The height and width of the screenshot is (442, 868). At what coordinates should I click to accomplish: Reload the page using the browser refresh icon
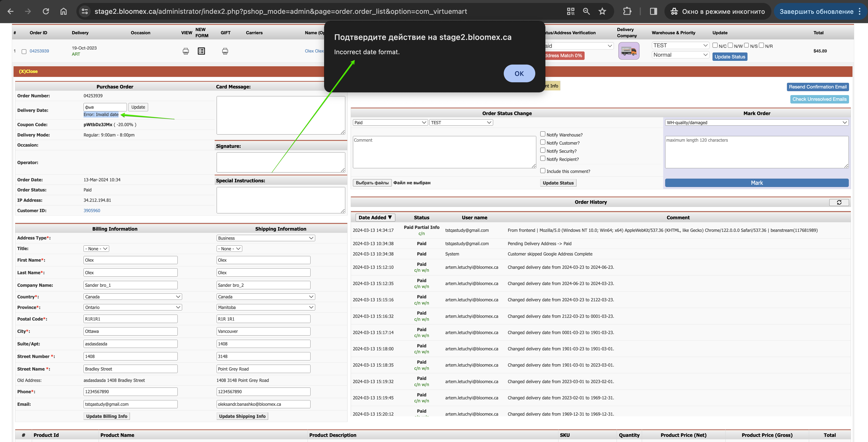46,11
